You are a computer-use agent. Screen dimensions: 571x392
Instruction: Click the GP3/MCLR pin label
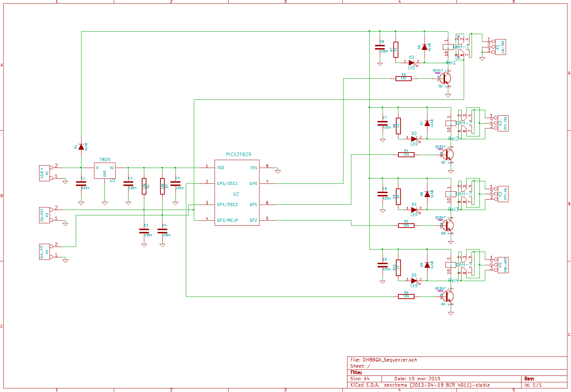coord(227,220)
